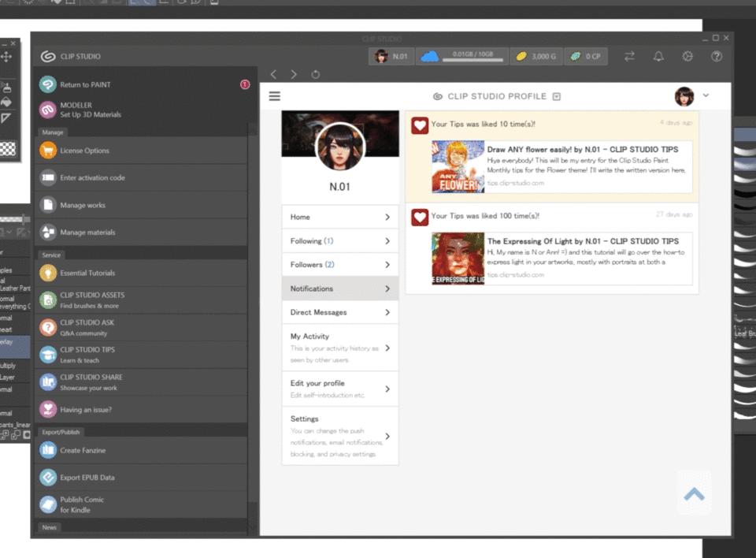Click the Enter activation code icon
Image resolution: width=756 pixels, height=558 pixels.
[48, 177]
